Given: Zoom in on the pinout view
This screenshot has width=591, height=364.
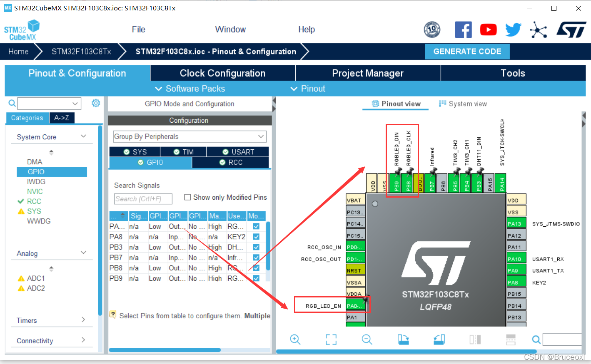Looking at the screenshot, I should click(295, 339).
